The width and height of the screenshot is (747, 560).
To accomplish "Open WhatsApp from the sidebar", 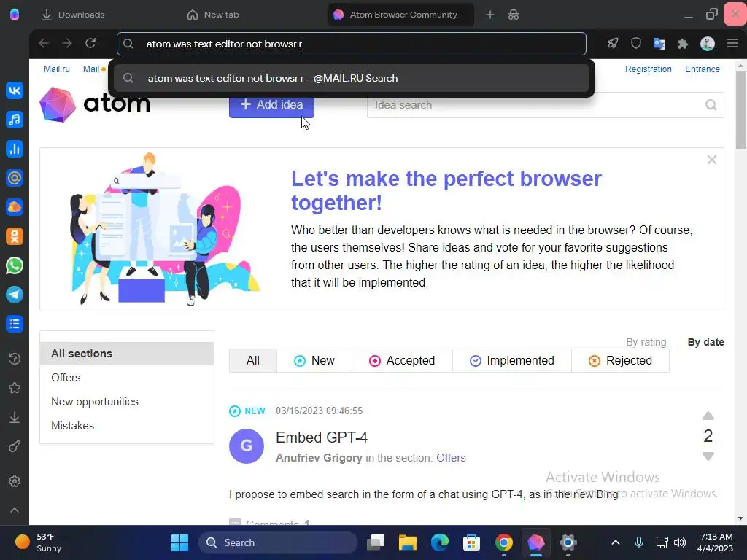I will click(x=15, y=265).
